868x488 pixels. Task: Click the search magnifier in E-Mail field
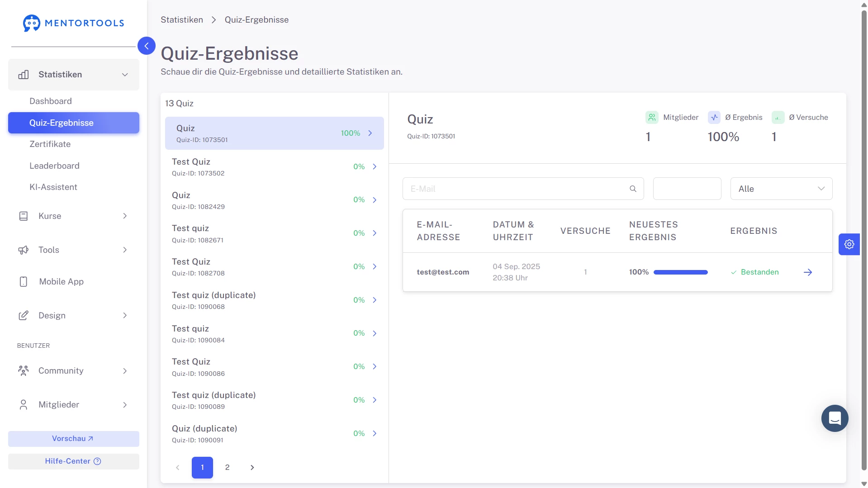[x=633, y=189]
